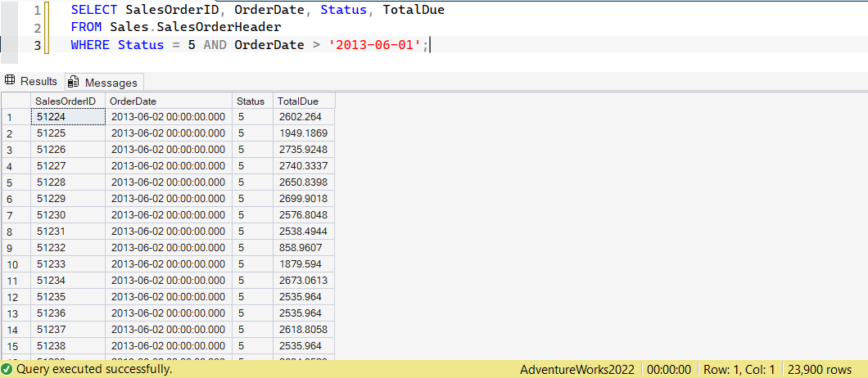This screenshot has height=378, width=868.
Task: Click OrderDate cell in row 51233
Action: click(169, 264)
